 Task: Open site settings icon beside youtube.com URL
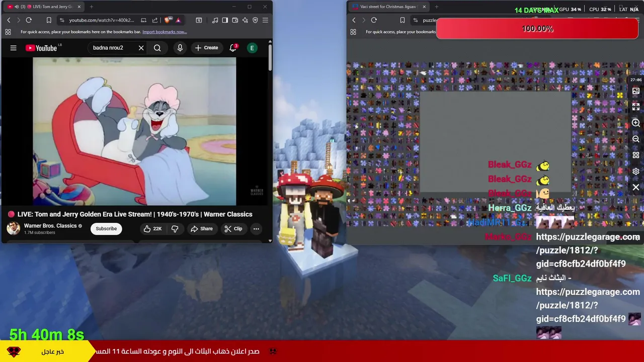(x=62, y=20)
